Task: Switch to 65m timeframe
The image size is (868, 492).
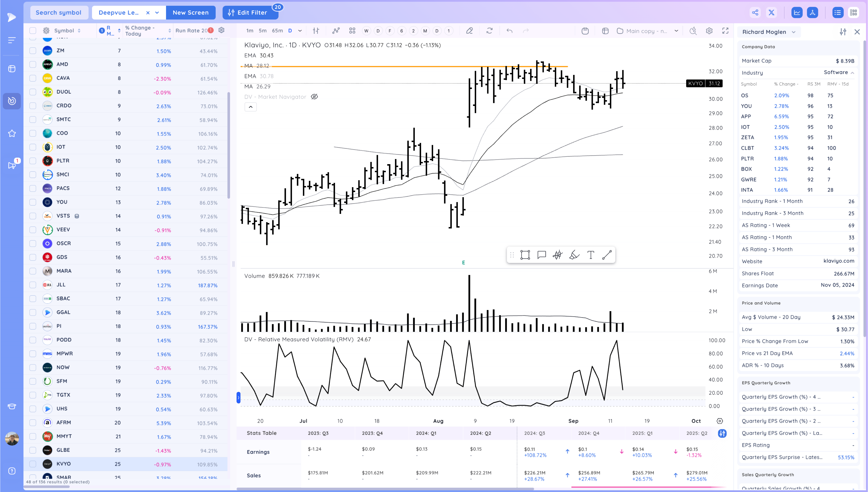Action: (277, 31)
